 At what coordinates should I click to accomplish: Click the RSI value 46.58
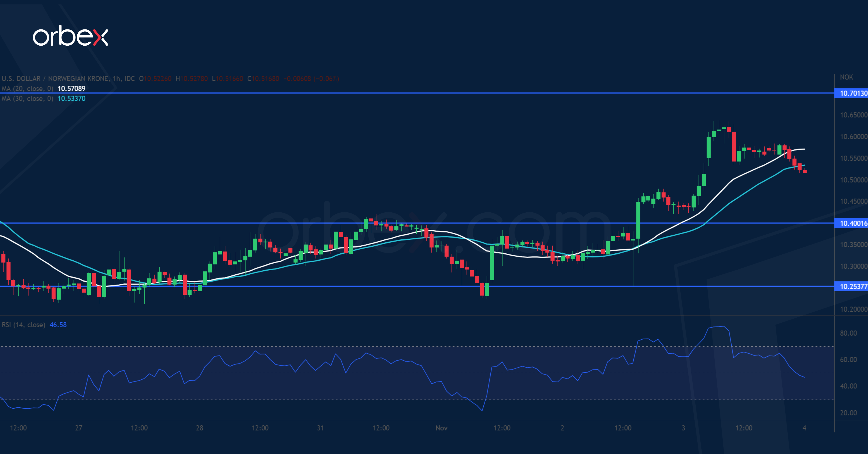[58, 324]
